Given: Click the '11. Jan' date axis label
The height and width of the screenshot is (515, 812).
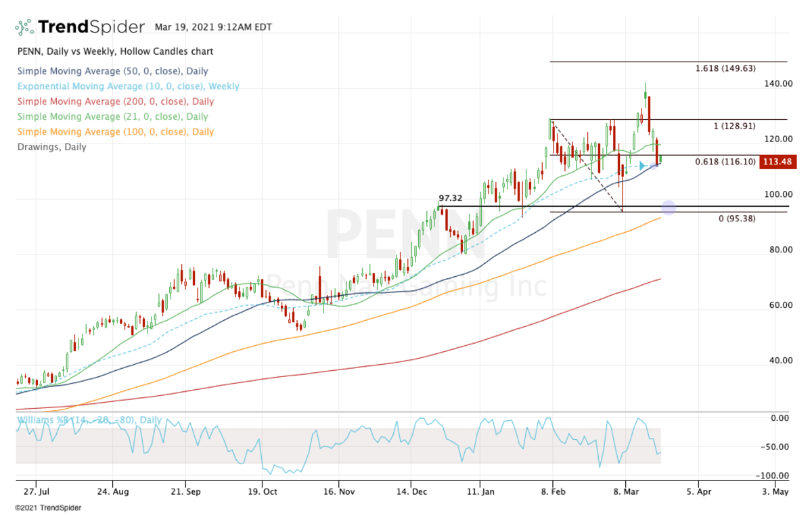Looking at the screenshot, I should [480, 492].
